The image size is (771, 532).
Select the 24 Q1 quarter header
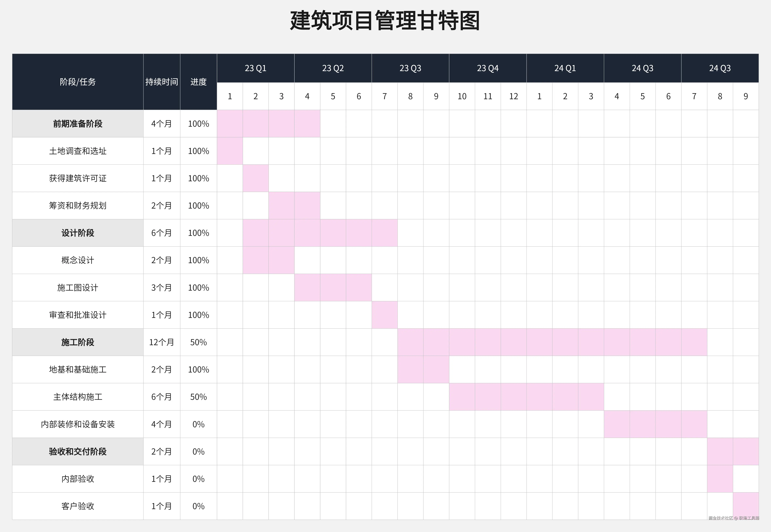(565, 68)
